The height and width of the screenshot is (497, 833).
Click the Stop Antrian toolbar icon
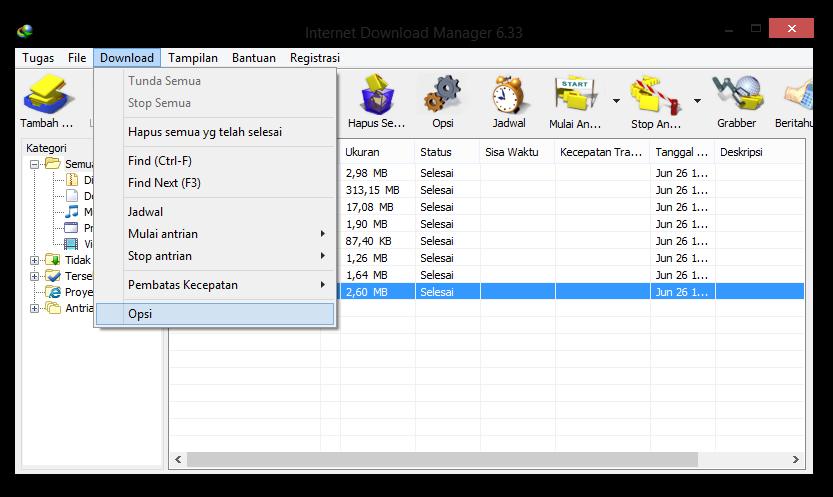[x=656, y=95]
